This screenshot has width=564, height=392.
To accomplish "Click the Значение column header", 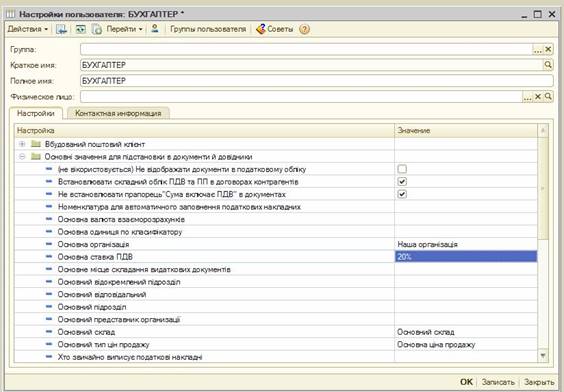I will click(466, 131).
